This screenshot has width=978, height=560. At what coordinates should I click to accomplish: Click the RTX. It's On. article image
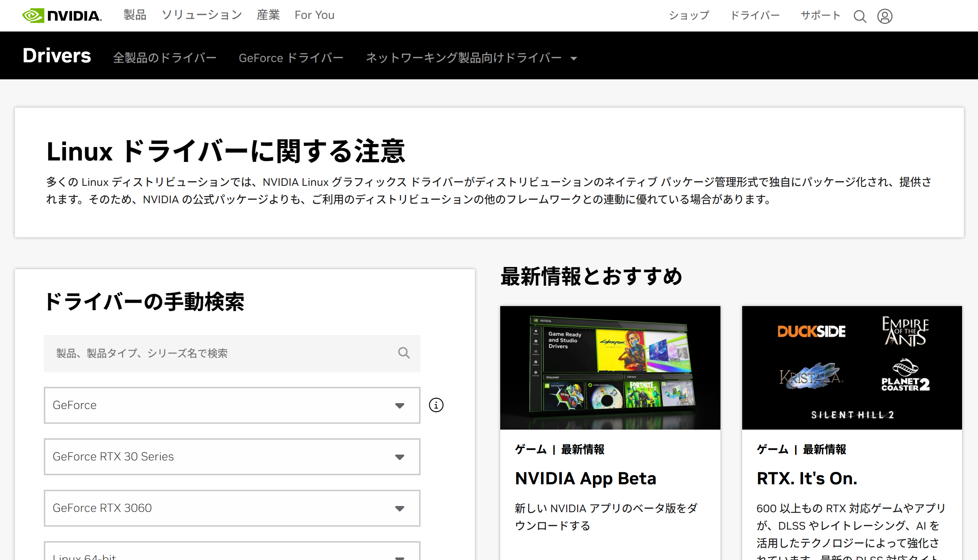click(852, 367)
